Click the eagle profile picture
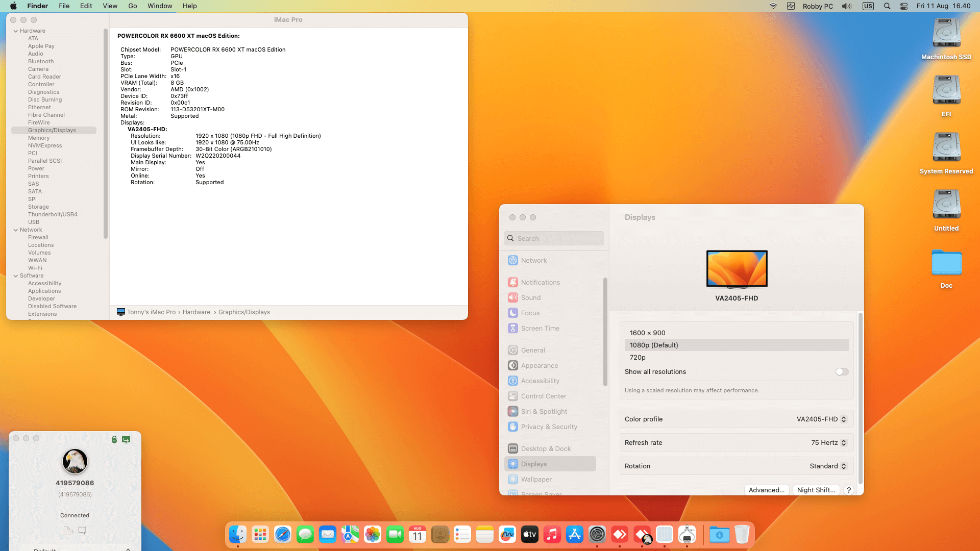 75,461
